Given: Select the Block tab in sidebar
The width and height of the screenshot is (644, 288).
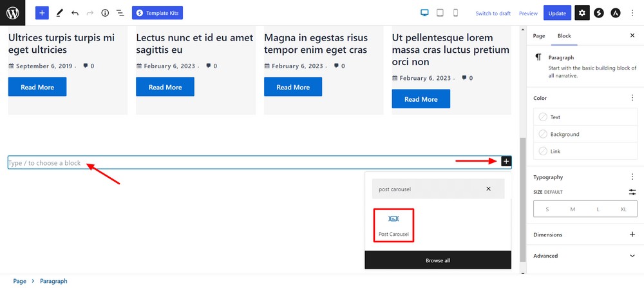Looking at the screenshot, I should pyautogui.click(x=564, y=36).
